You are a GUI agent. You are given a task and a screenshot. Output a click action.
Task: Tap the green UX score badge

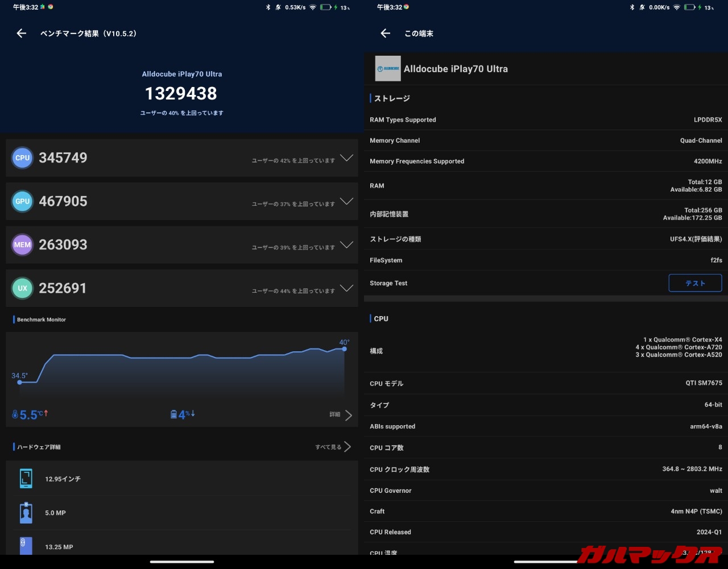[23, 288]
